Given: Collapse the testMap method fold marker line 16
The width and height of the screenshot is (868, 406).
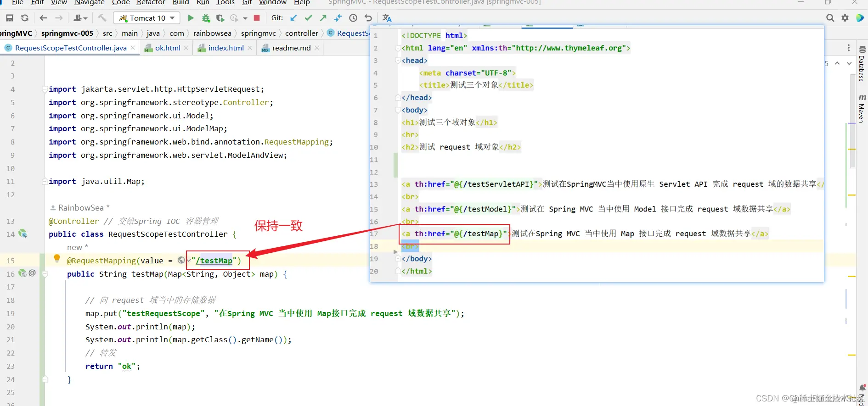Looking at the screenshot, I should coord(45,274).
